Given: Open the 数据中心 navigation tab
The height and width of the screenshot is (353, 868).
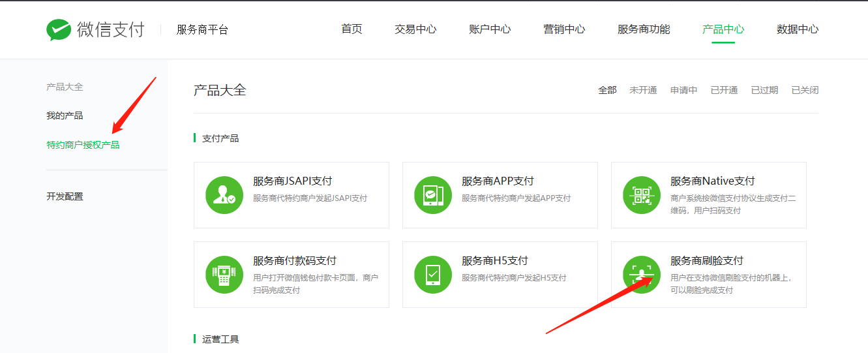Looking at the screenshot, I should point(798,29).
